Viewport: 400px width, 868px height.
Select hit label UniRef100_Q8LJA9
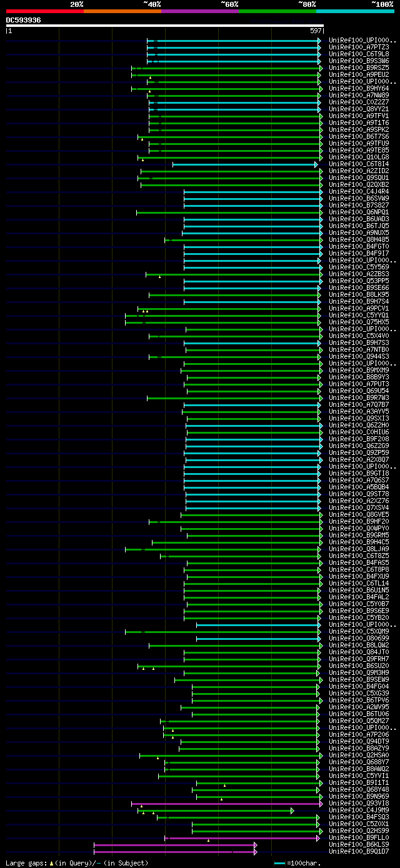tap(359, 549)
